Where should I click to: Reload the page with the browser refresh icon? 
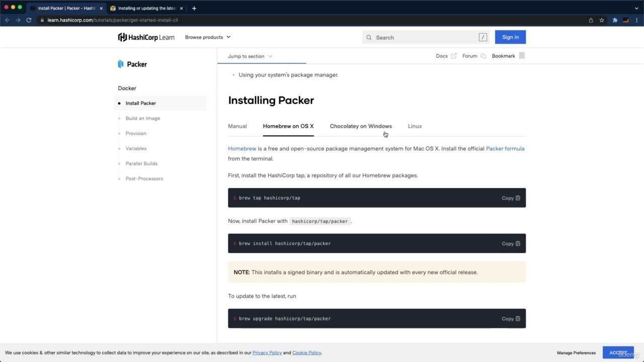(29, 20)
